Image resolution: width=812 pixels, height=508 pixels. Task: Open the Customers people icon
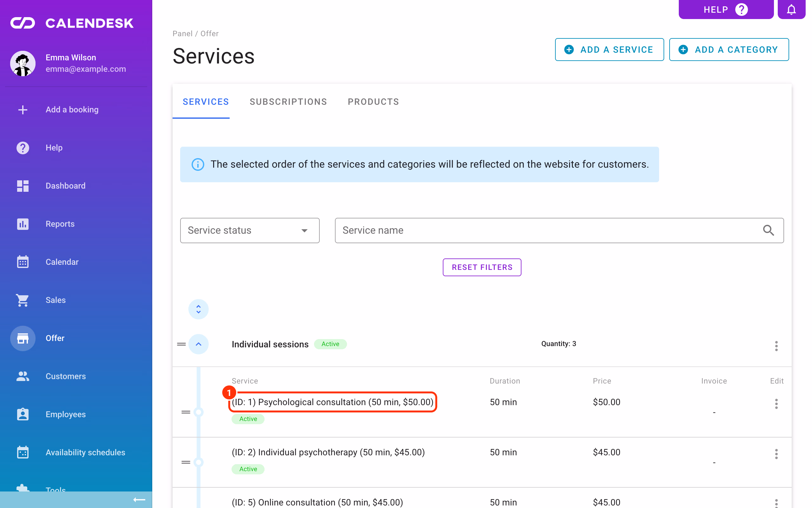(23, 376)
